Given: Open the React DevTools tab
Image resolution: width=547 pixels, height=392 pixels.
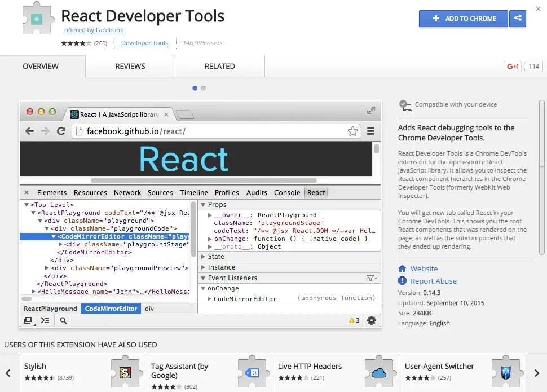Looking at the screenshot, I should point(316,193).
